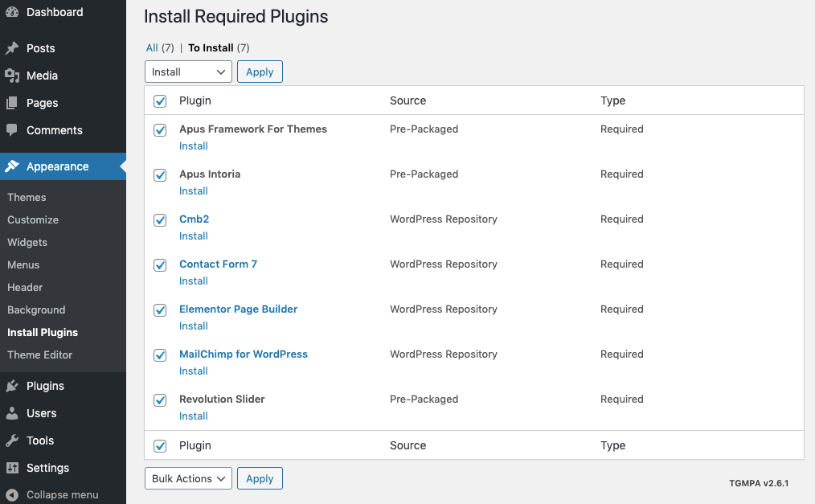Image resolution: width=815 pixels, height=504 pixels.
Task: Click the Media icon in sidebar
Action: click(x=12, y=76)
